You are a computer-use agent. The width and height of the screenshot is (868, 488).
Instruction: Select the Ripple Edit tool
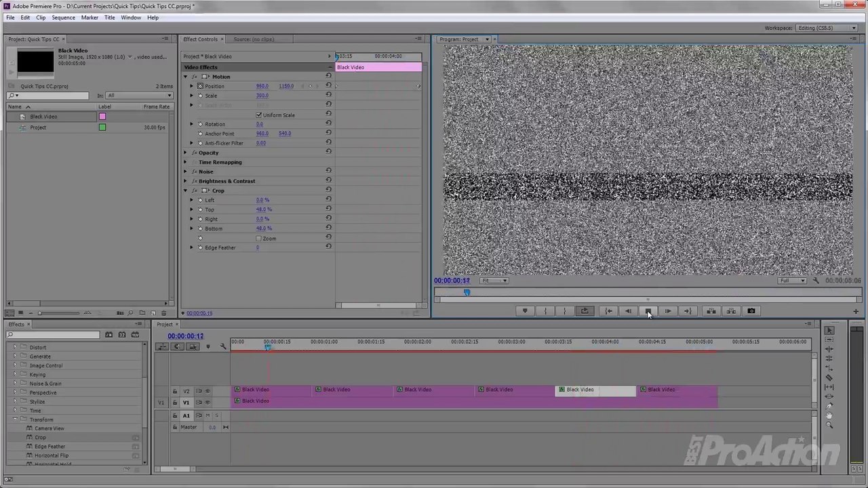click(829, 349)
